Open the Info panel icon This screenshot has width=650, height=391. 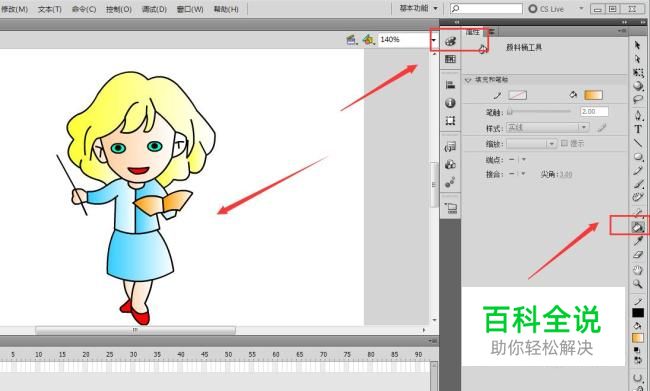[x=451, y=103]
